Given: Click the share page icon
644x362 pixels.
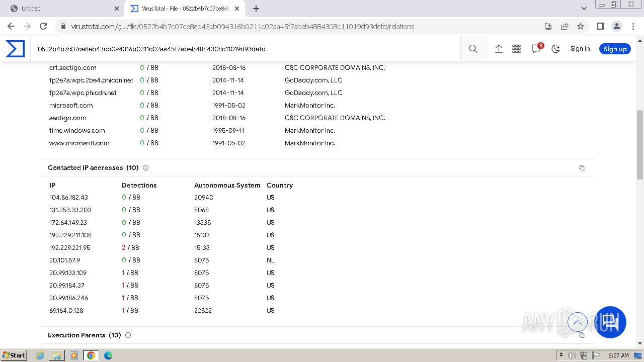Looking at the screenshot, I should (x=565, y=26).
